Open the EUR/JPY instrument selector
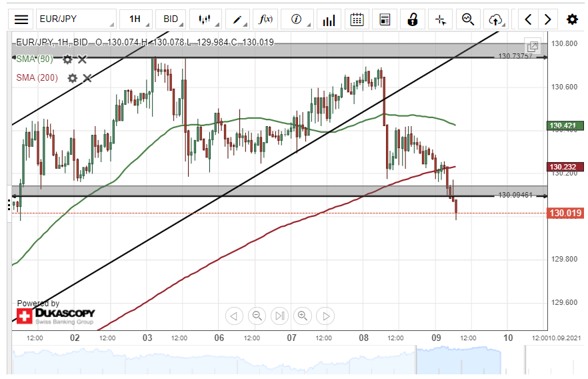Screen dimensions: 588x379 pyautogui.click(x=76, y=19)
